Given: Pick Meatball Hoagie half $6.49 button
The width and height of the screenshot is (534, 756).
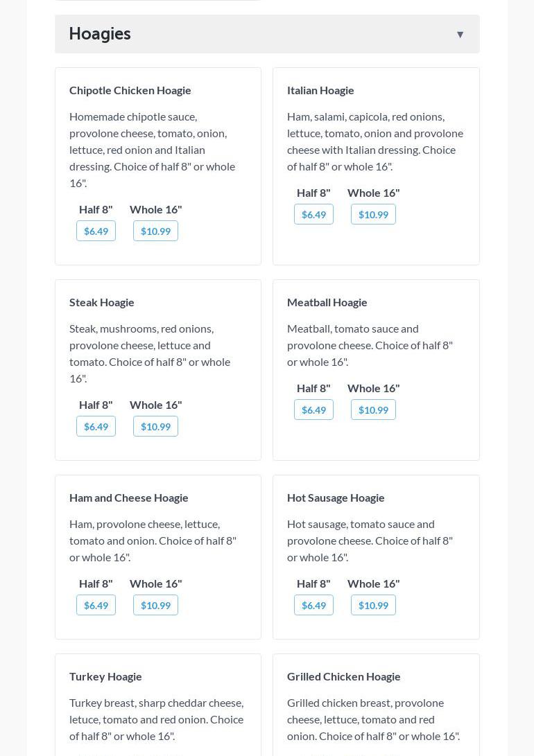Looking at the screenshot, I should click(313, 410).
